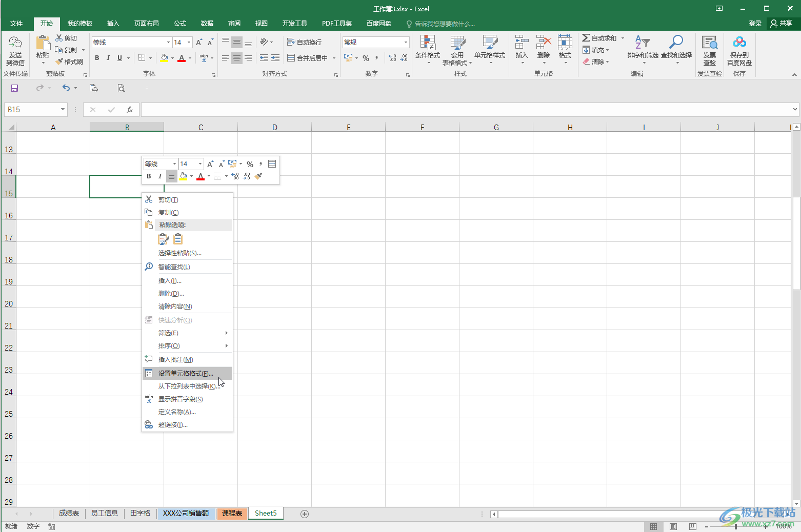Click the formula bar input field
Viewport: 801px width, 532px height.
(x=466, y=110)
